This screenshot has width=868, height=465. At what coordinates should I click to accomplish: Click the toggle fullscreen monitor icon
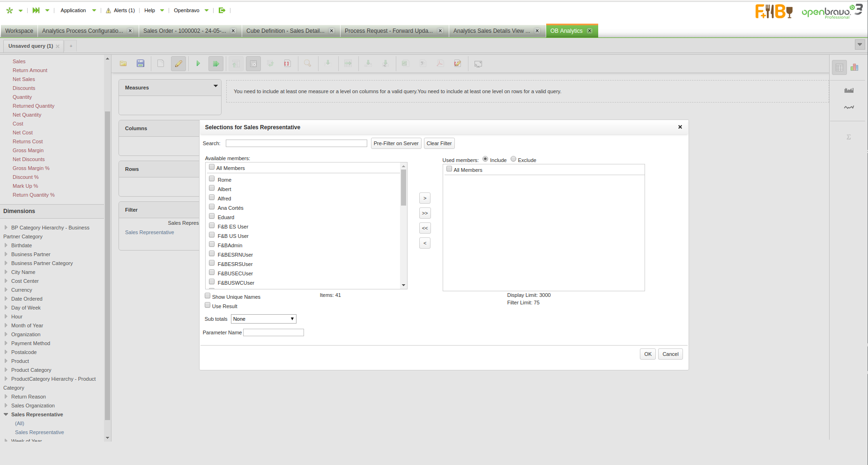coord(478,64)
